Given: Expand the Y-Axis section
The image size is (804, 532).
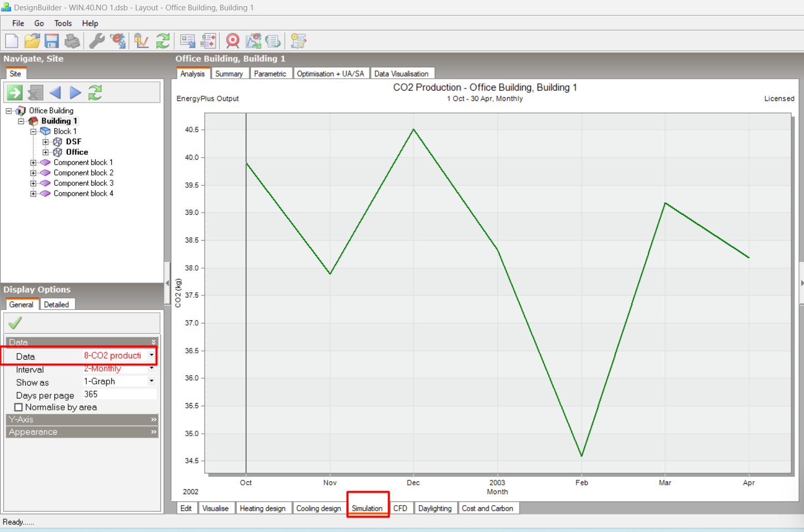Looking at the screenshot, I should pos(82,419).
